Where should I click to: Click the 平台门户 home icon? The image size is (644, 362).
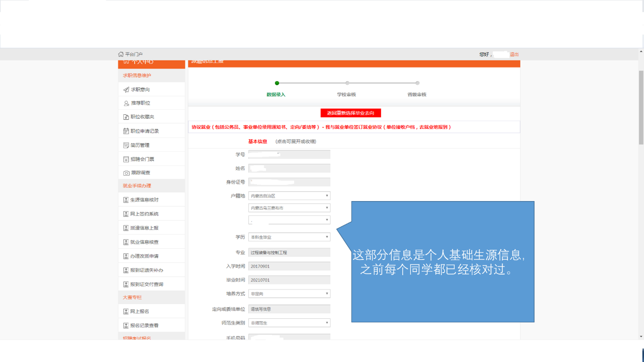point(121,54)
